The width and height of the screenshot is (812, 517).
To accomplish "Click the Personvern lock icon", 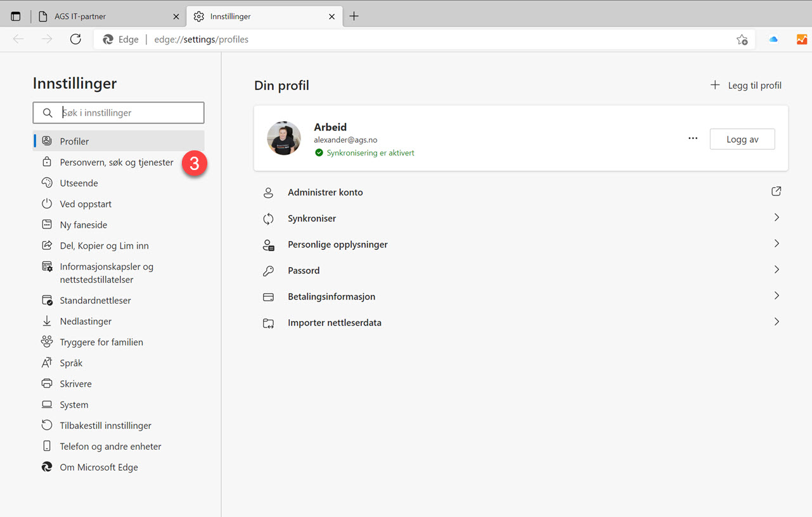I will [x=47, y=162].
